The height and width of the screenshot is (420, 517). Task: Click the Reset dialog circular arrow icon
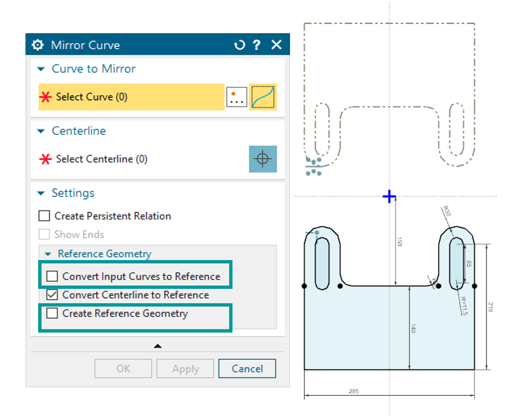point(239,45)
